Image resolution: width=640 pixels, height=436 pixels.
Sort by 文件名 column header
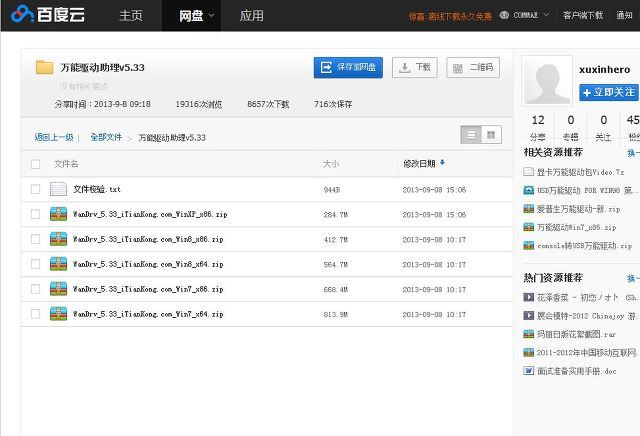pos(66,164)
